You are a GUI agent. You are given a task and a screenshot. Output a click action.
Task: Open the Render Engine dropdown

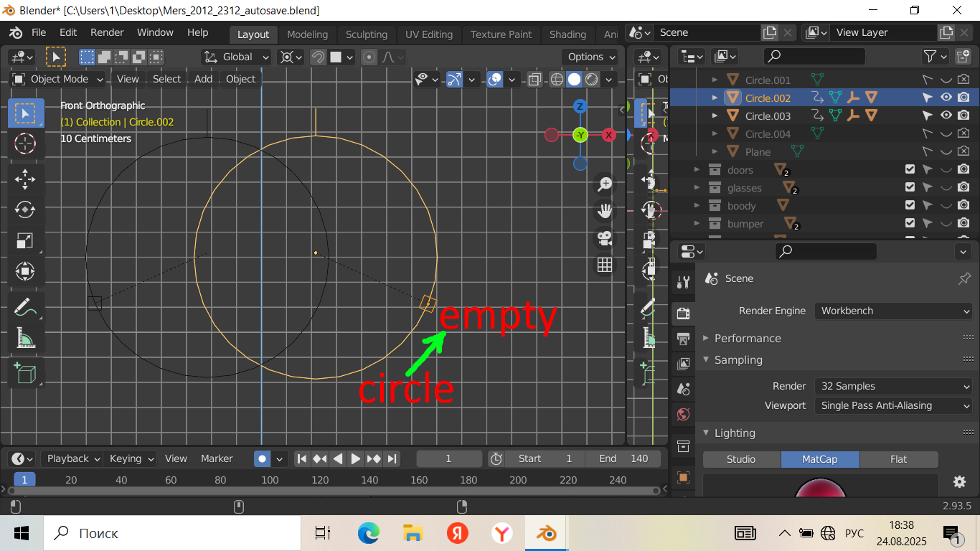(x=892, y=311)
